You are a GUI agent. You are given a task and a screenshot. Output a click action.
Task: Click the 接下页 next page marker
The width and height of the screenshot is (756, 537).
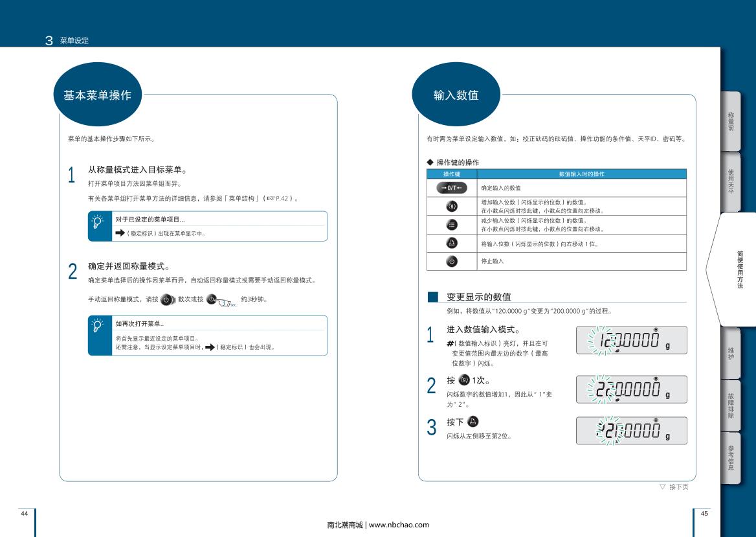[x=674, y=487]
